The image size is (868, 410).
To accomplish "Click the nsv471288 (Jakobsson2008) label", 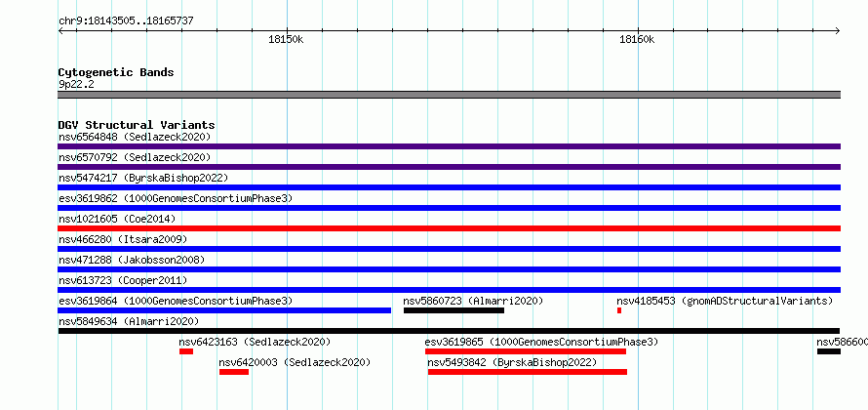I will pos(132,260).
